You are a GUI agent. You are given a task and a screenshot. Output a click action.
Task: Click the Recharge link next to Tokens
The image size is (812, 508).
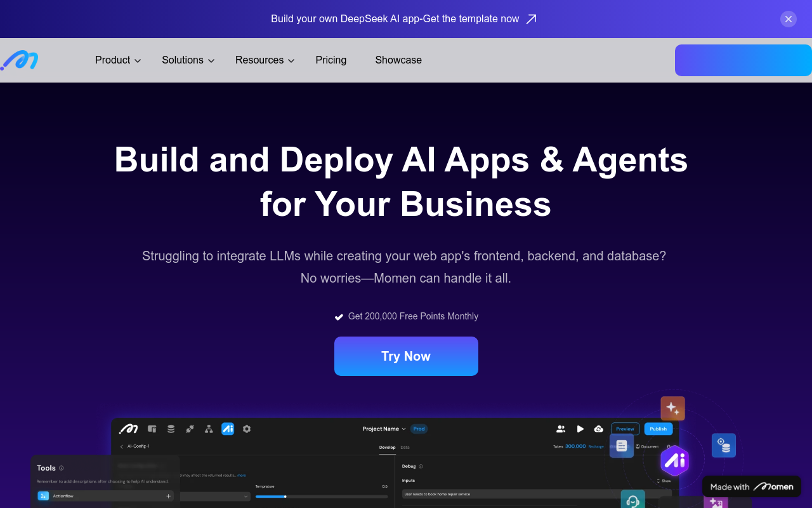tap(596, 446)
